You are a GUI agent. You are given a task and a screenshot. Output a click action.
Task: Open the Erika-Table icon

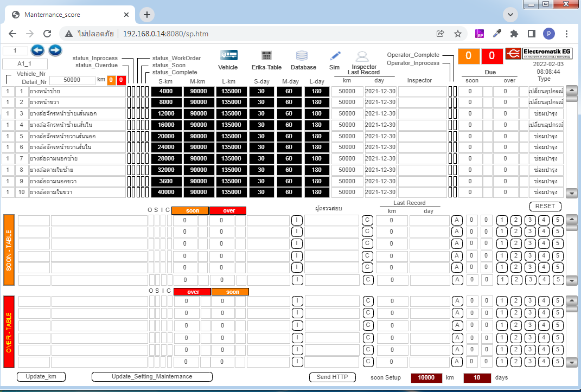tap(266, 55)
